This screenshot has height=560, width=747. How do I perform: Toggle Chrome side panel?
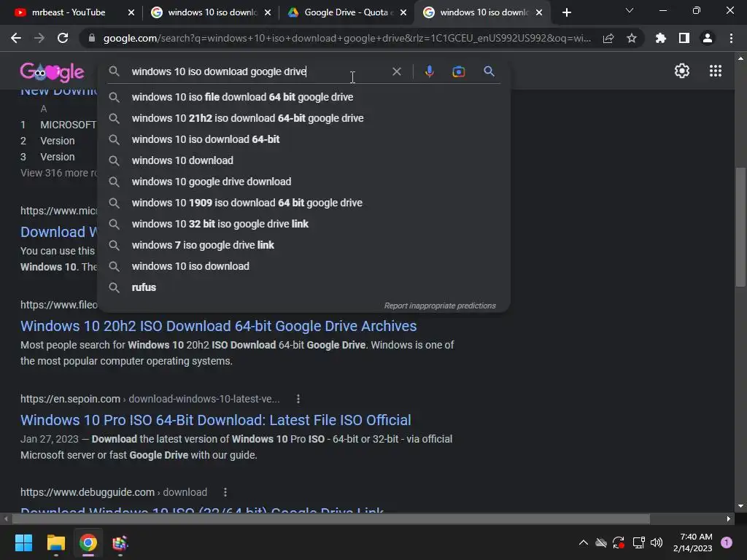click(x=684, y=38)
